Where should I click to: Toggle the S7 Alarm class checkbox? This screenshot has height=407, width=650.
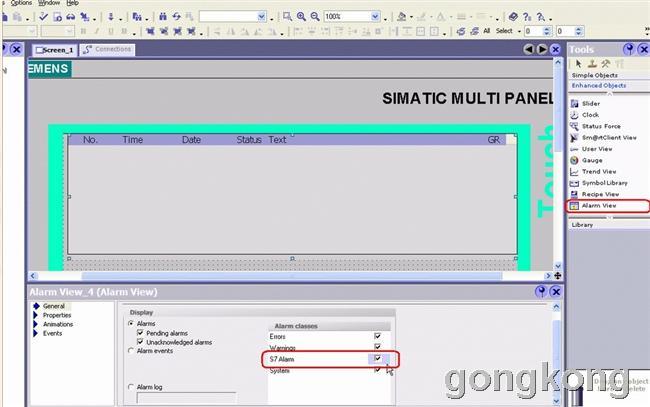click(x=377, y=359)
